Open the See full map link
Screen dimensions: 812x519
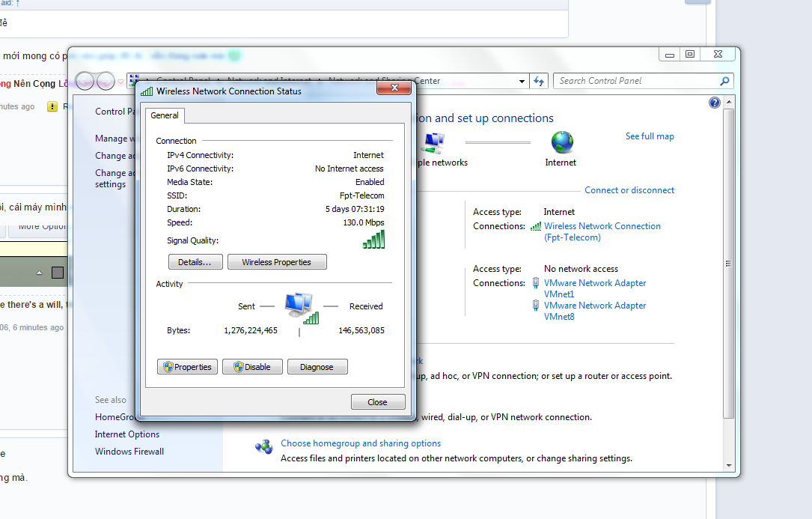click(x=650, y=136)
